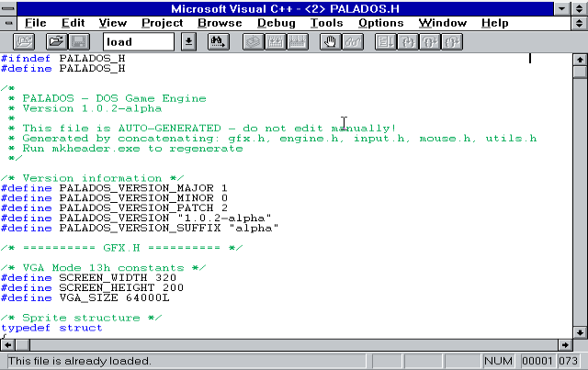Open the Edit menu

pyautogui.click(x=73, y=23)
